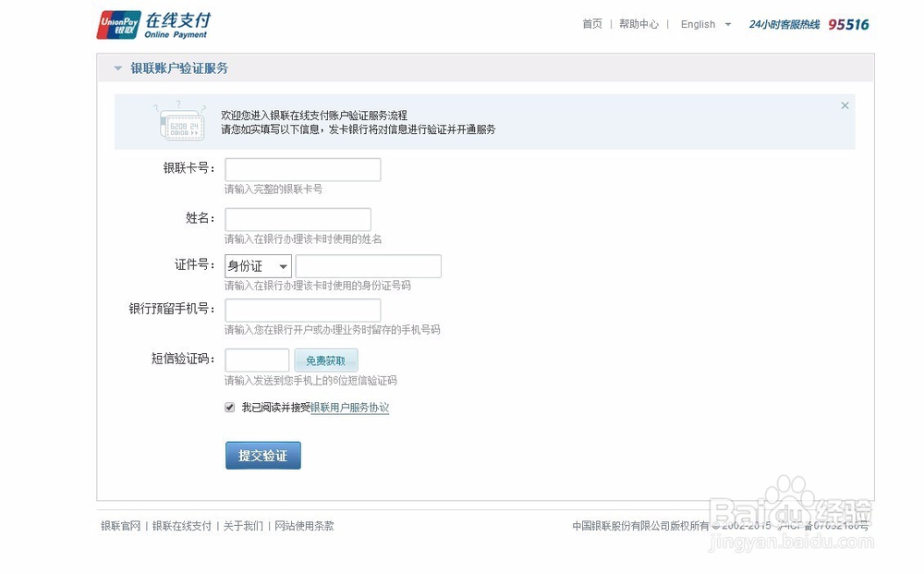Go to 首页 in the top menu
The width and height of the screenshot is (924, 574).
592,24
